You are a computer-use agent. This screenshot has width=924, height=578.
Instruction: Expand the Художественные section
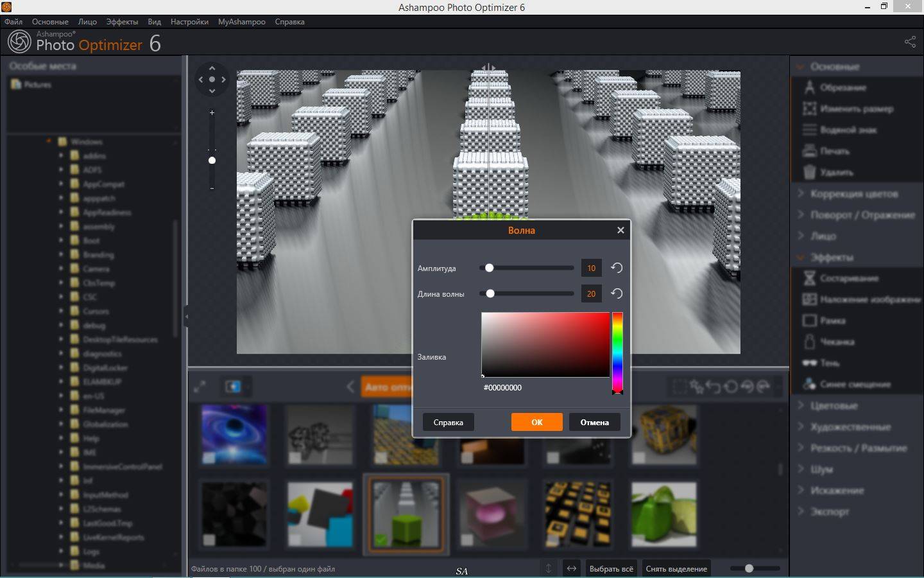coord(801,426)
